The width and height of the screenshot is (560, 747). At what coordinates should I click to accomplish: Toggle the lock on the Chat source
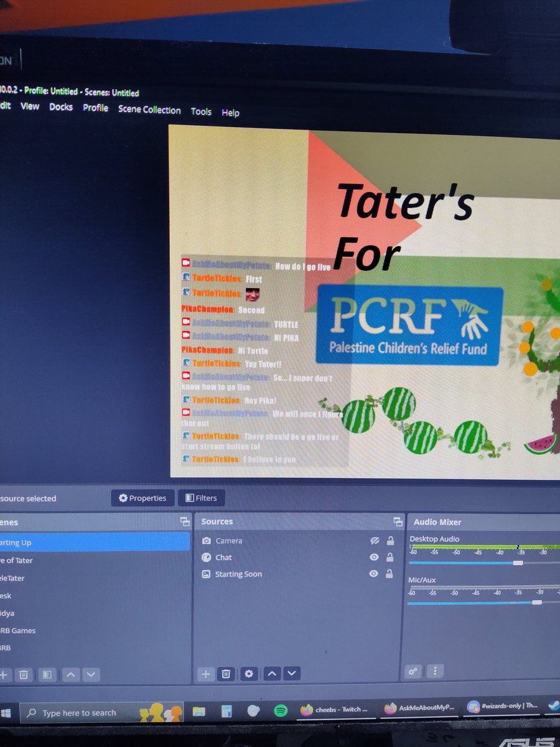coord(390,557)
